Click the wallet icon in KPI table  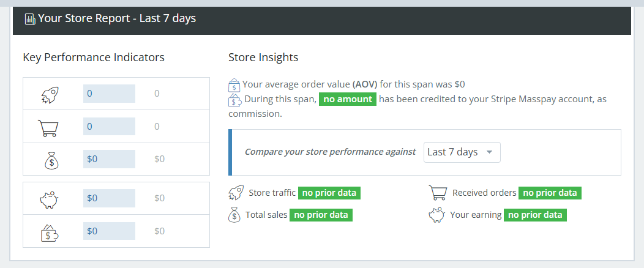[49, 231]
